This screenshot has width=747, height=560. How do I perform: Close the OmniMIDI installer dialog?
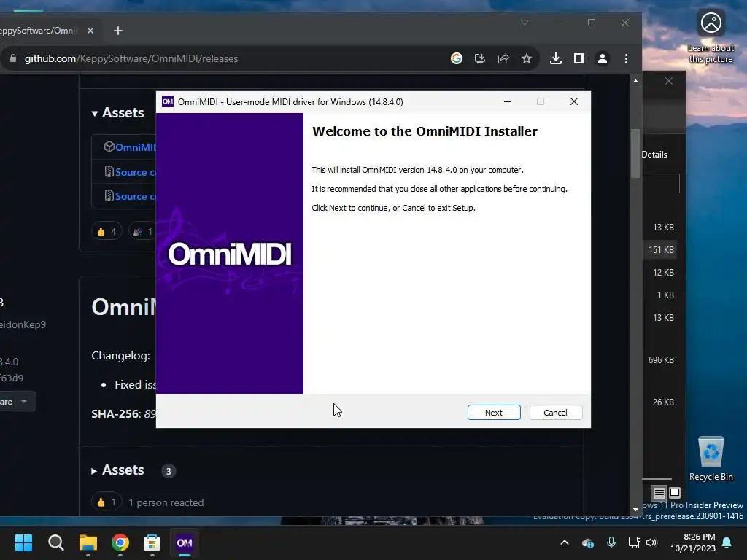pos(574,101)
